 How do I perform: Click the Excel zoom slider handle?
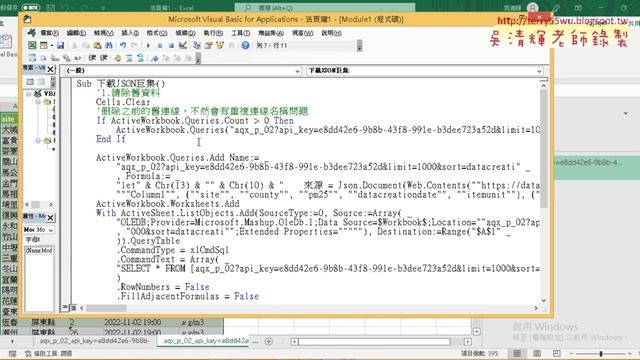point(601,353)
